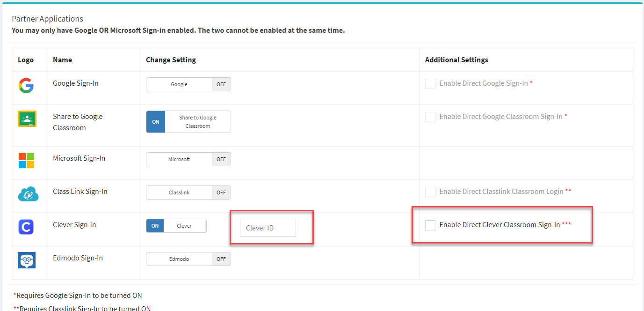Turn on the Edmodo toggle switch
The height and width of the screenshot is (311, 644).
click(x=188, y=259)
